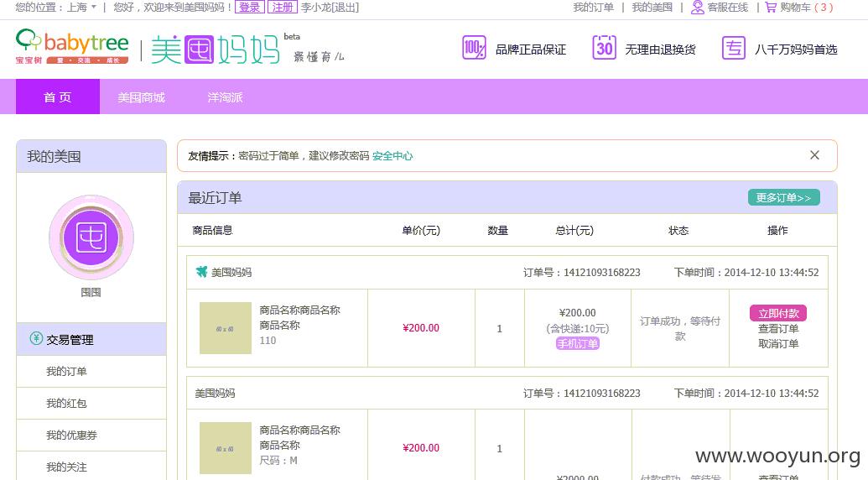
Task: Click the shopping cart icon
Action: [x=771, y=8]
